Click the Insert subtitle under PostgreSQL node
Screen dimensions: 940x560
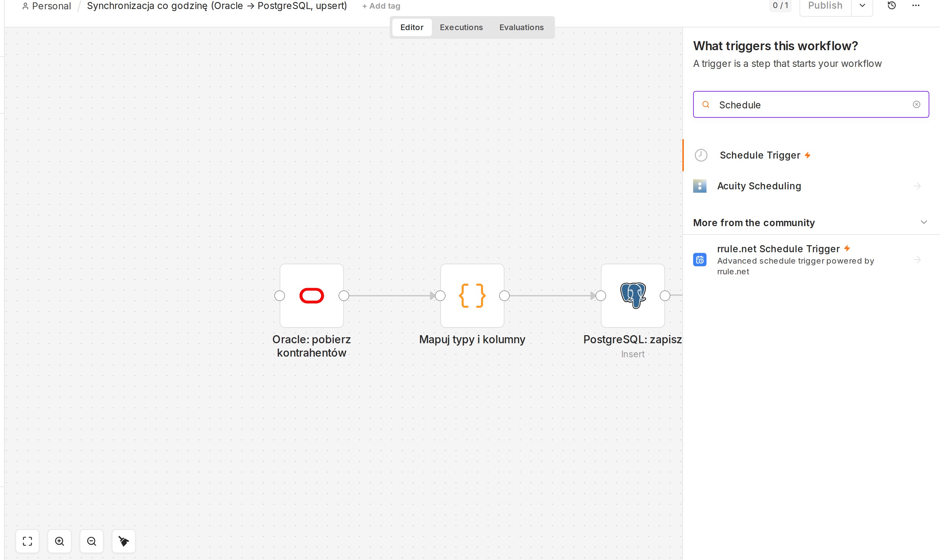[633, 354]
